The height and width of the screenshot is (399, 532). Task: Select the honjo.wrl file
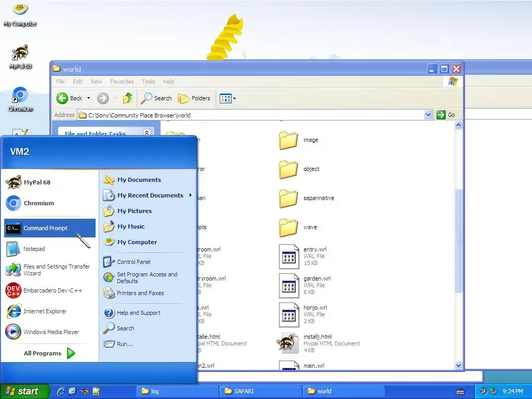[x=303, y=315]
